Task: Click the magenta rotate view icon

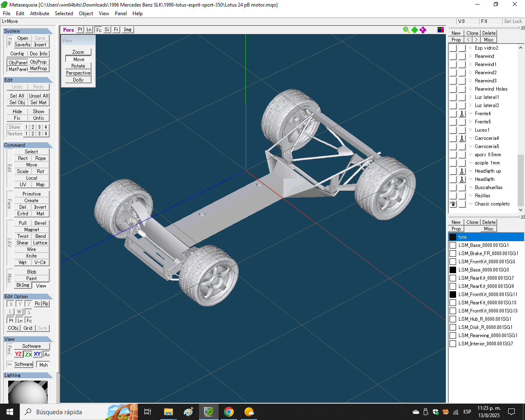Action: (423, 30)
